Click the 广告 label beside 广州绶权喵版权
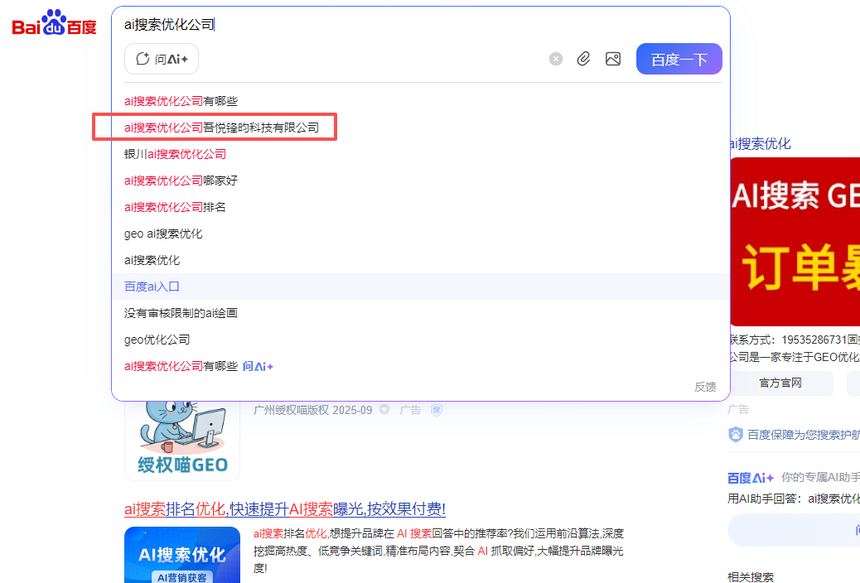 (410, 410)
